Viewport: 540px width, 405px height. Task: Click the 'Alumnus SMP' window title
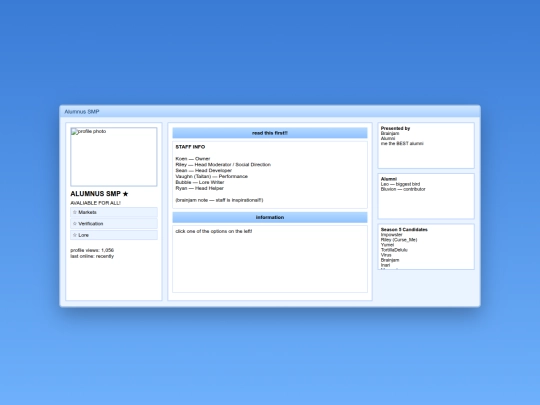click(82, 112)
